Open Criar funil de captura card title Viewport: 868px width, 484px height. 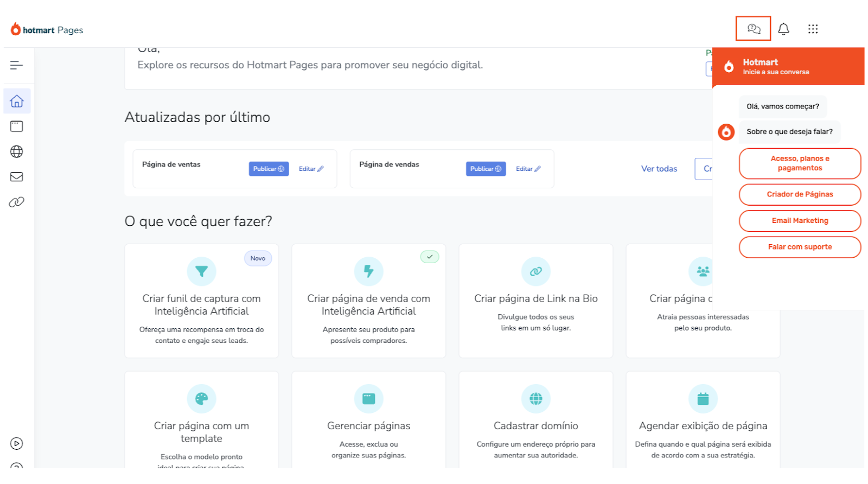click(x=201, y=305)
